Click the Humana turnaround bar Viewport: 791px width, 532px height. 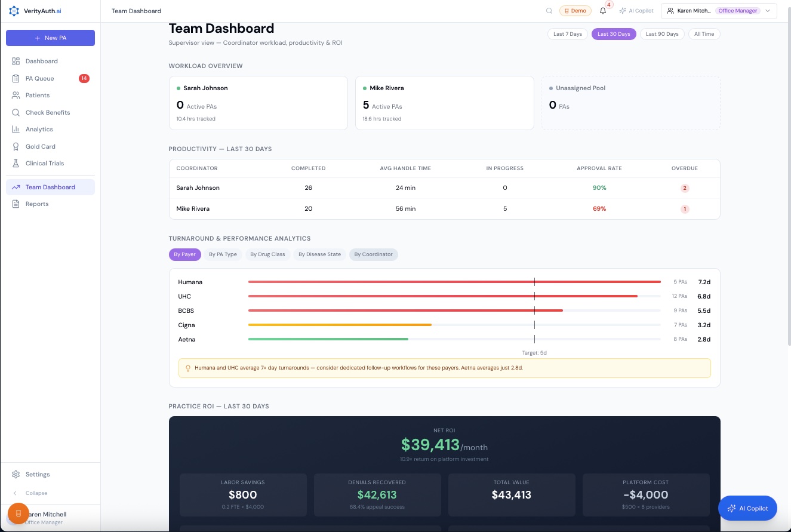coord(454,282)
